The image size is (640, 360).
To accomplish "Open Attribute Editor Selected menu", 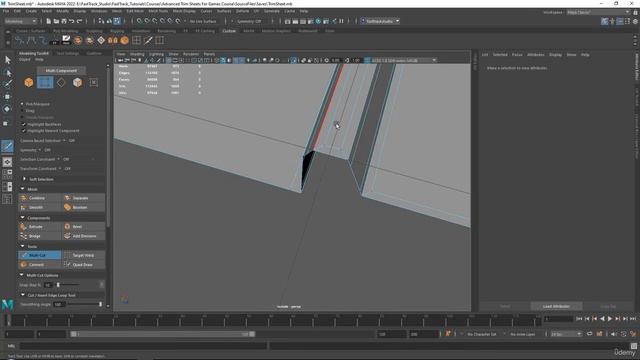I will (x=500, y=54).
